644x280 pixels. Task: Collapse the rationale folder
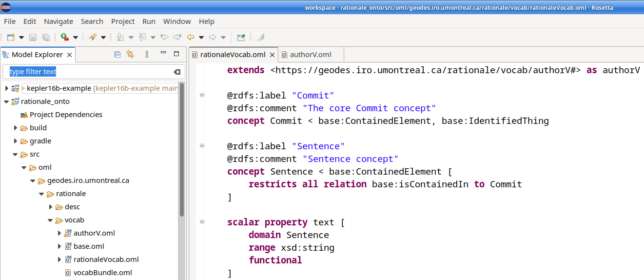[41, 194]
